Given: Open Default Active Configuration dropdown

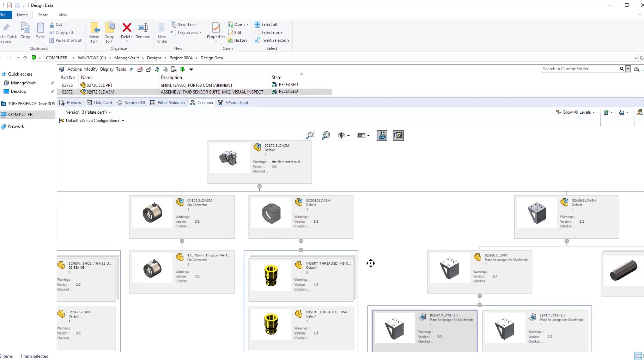Looking at the screenshot, I should point(123,121).
